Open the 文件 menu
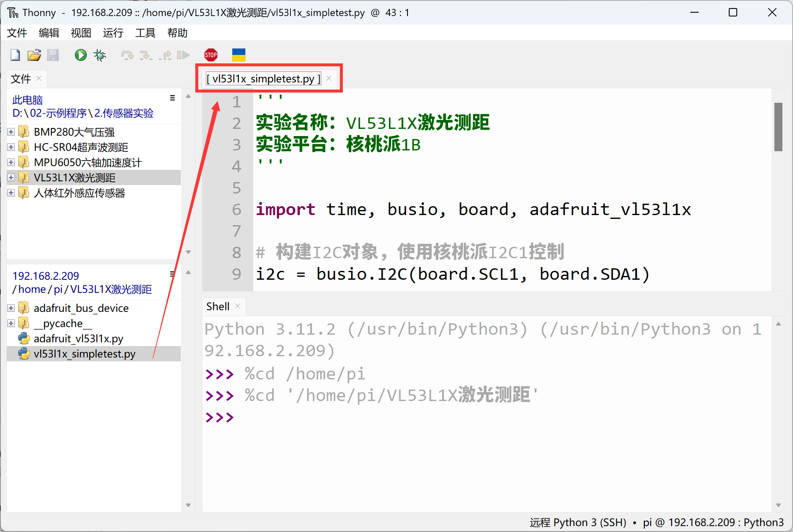This screenshot has width=793, height=532. [17, 33]
